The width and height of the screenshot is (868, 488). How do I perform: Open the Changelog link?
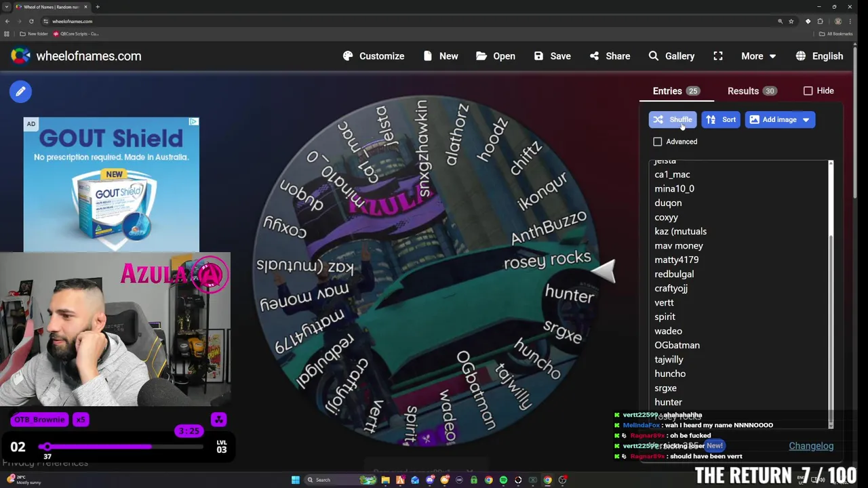click(x=811, y=446)
